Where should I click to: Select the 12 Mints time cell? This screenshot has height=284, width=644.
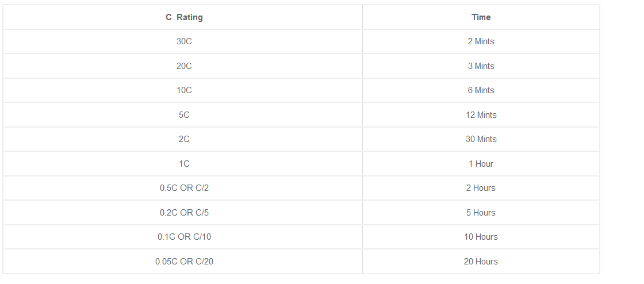click(481, 115)
